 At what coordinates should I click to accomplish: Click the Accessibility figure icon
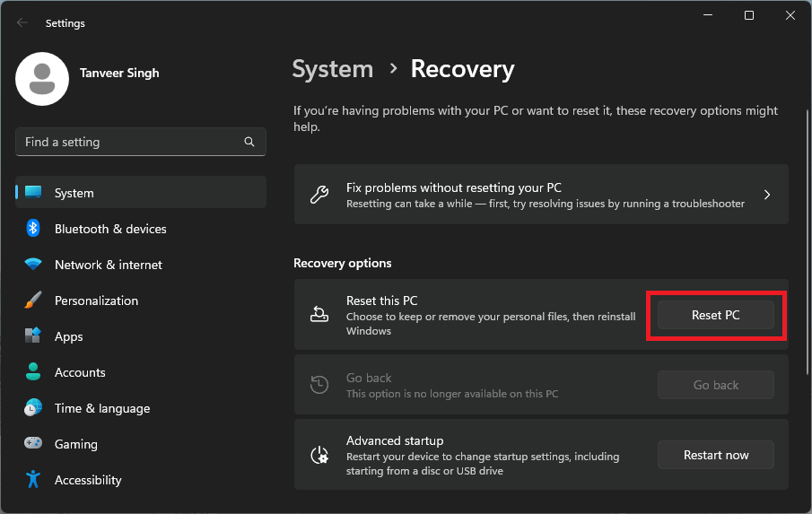pos(33,479)
